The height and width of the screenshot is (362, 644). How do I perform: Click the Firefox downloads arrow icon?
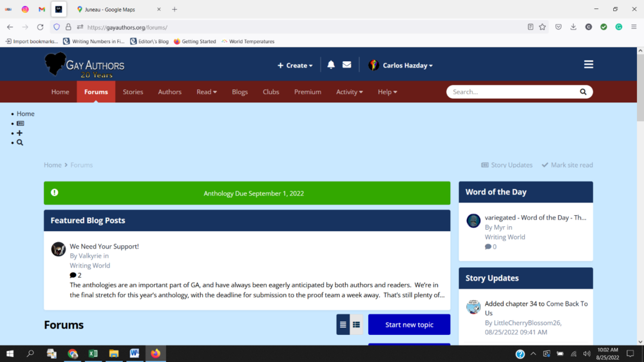point(573,27)
